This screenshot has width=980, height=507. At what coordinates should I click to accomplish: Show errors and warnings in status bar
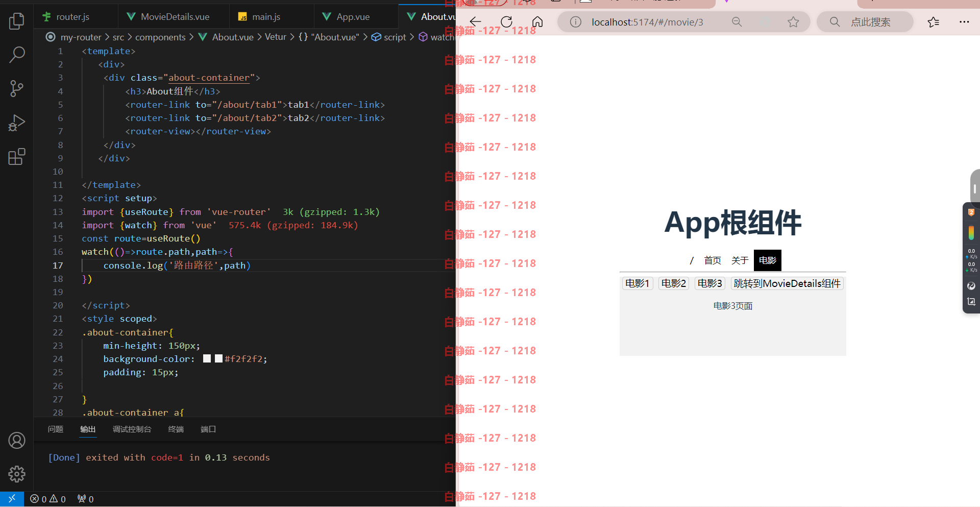[48, 499]
